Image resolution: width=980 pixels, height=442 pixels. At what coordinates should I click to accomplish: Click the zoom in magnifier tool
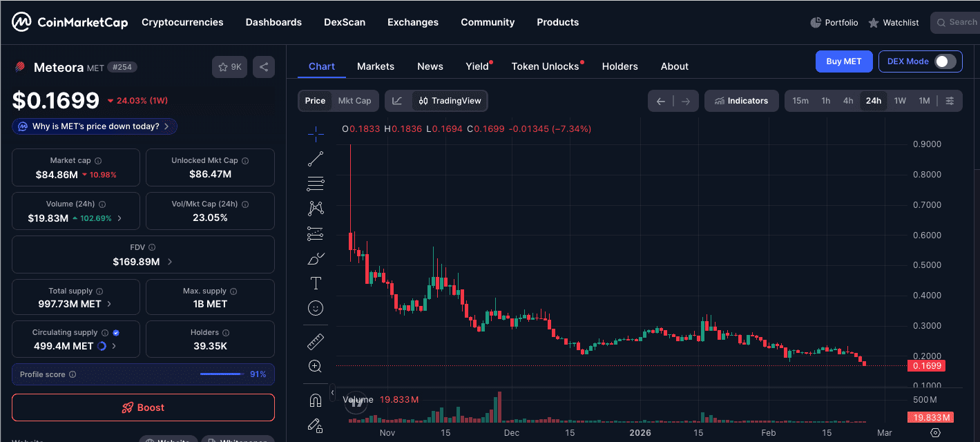point(316,366)
